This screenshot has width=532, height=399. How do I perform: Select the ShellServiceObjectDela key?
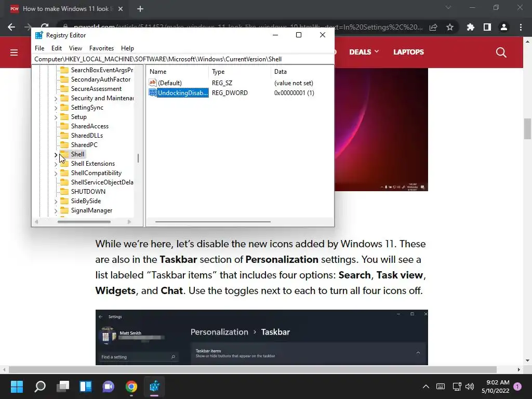[x=102, y=182]
